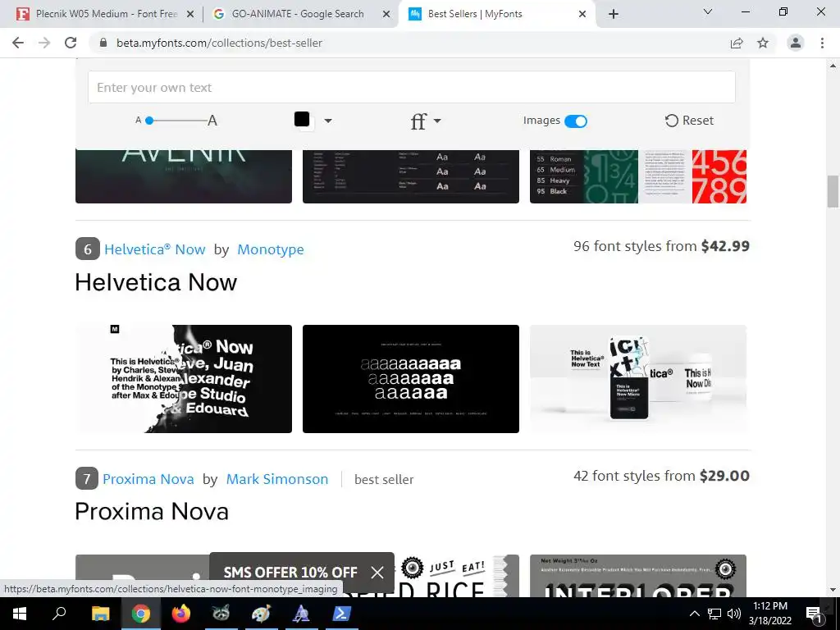Image resolution: width=840 pixels, height=630 pixels.
Task: Open the Helvetica® Now font link
Action: click(155, 249)
